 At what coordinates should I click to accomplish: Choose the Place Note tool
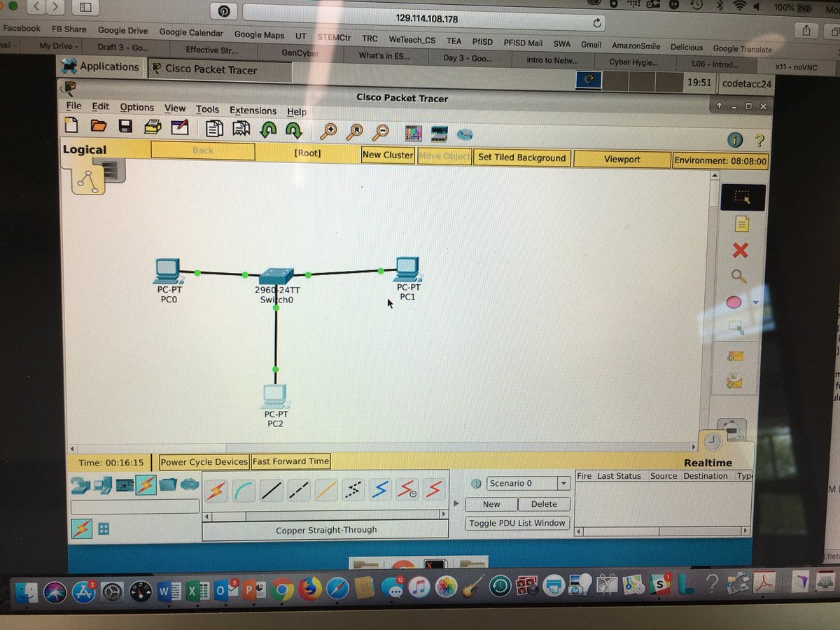741,224
